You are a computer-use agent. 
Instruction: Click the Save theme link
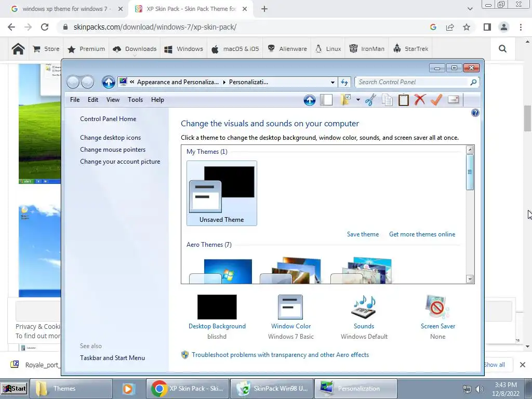(x=363, y=234)
